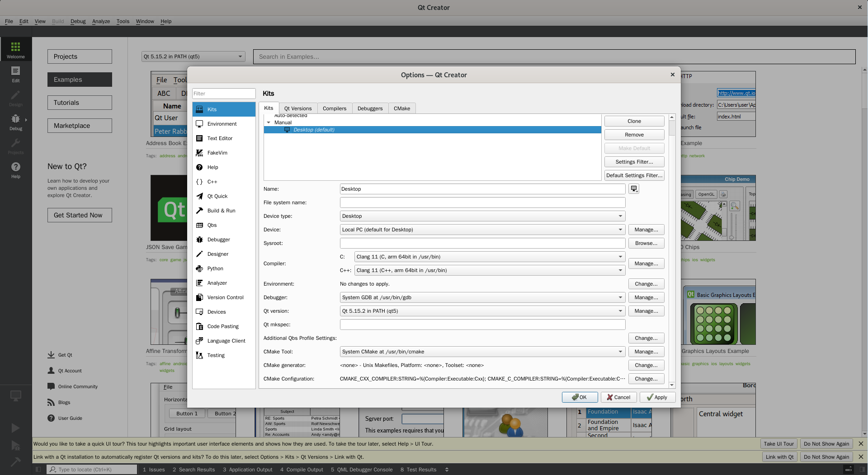Open the Window menu
Screen dimensions: 868x475
pyautogui.click(x=145, y=21)
